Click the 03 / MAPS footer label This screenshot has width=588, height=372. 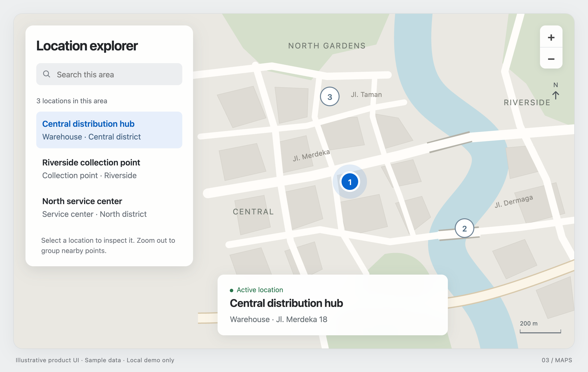[x=557, y=360]
